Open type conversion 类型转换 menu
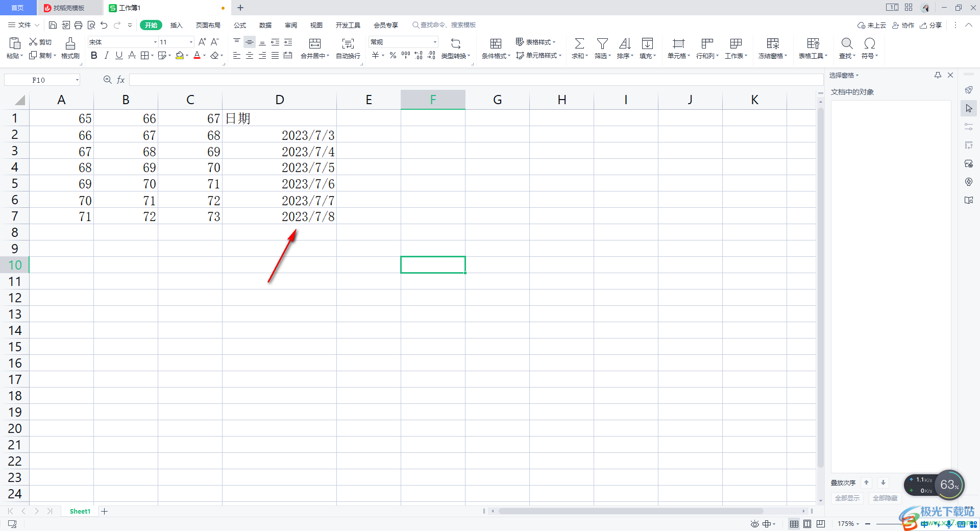 click(456, 48)
